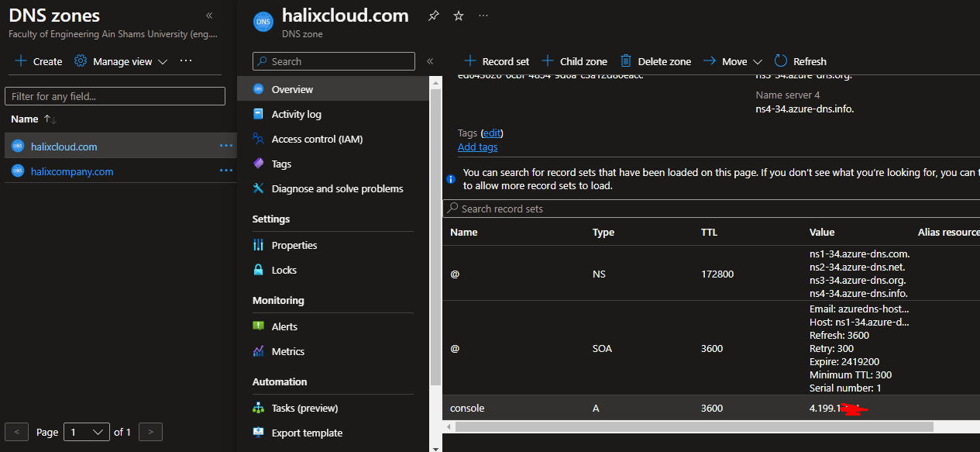Open Access control (IAM) section
The height and width of the screenshot is (452, 980).
pyautogui.click(x=317, y=139)
